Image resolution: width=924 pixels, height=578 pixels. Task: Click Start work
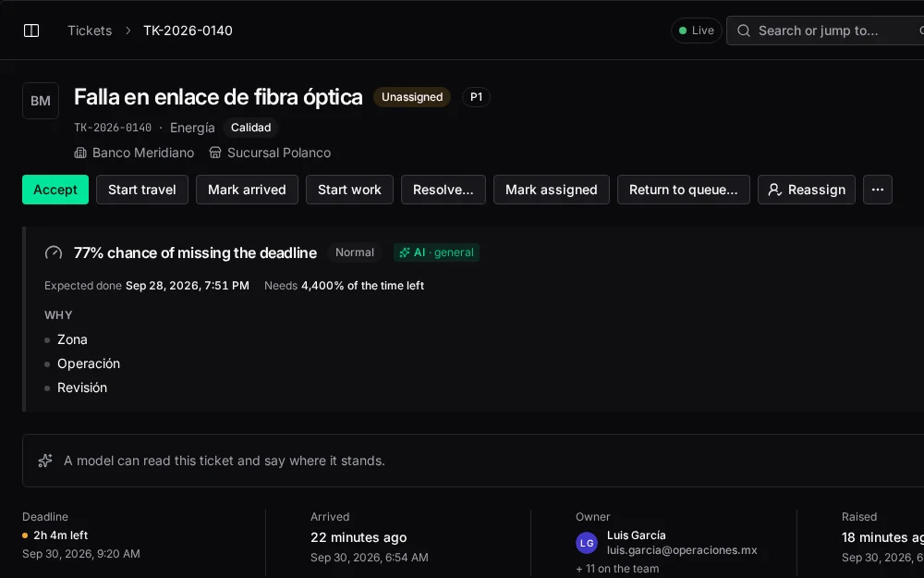(x=349, y=190)
